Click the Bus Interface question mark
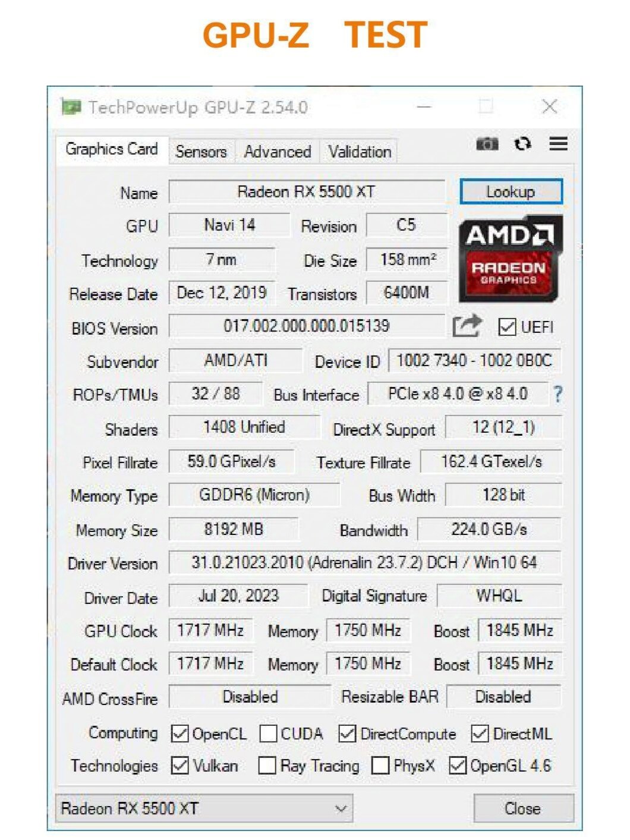Viewport: 630px width, 840px height. (x=557, y=394)
